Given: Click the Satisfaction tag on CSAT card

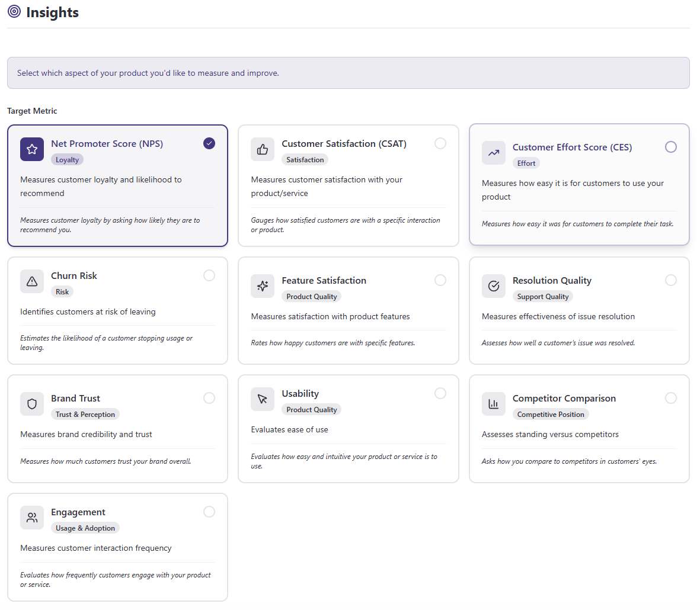Looking at the screenshot, I should click(x=305, y=160).
